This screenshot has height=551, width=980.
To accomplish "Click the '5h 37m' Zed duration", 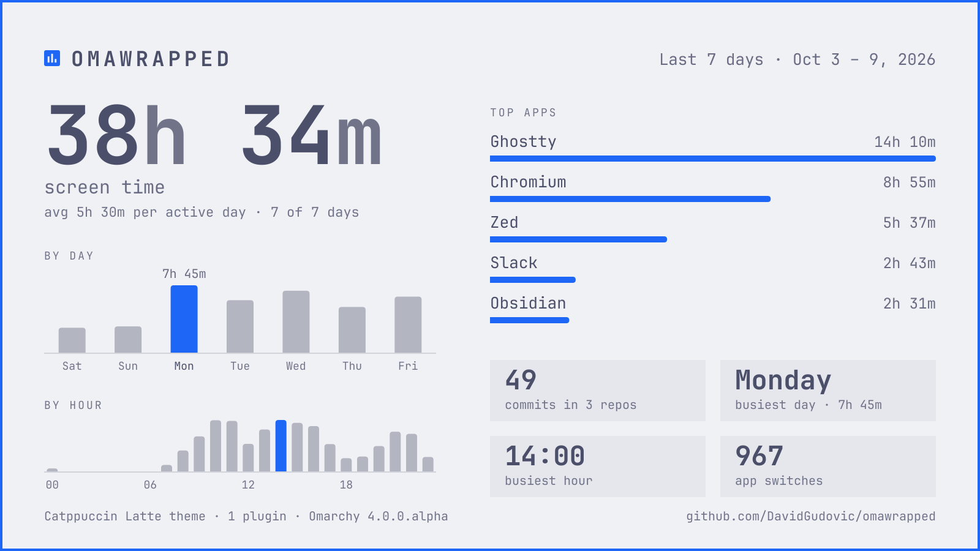I will pyautogui.click(x=909, y=223).
